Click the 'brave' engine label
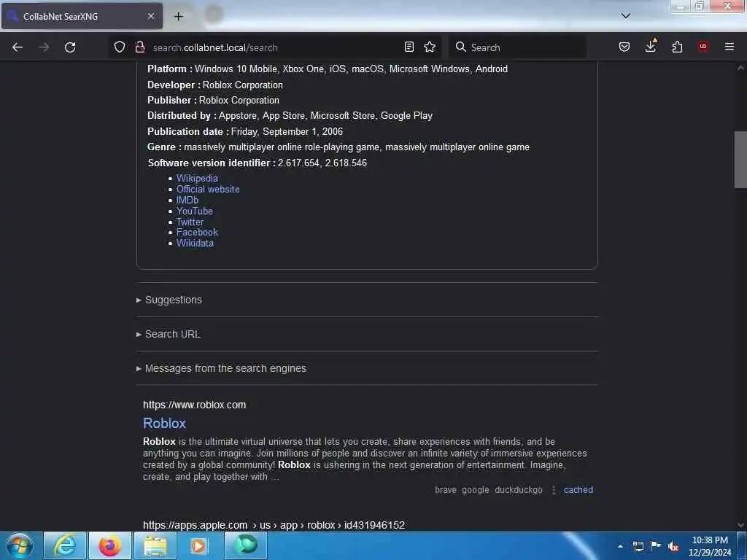The image size is (747, 560). (x=446, y=490)
